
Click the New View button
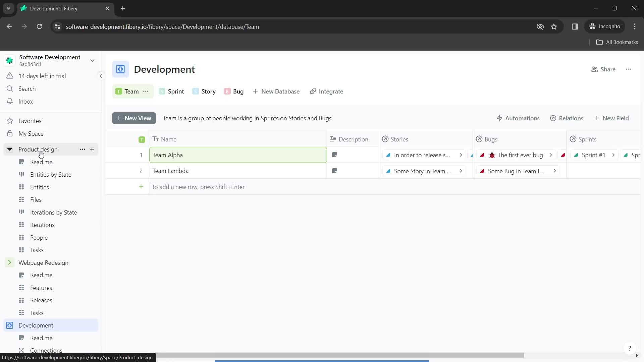[x=133, y=118]
